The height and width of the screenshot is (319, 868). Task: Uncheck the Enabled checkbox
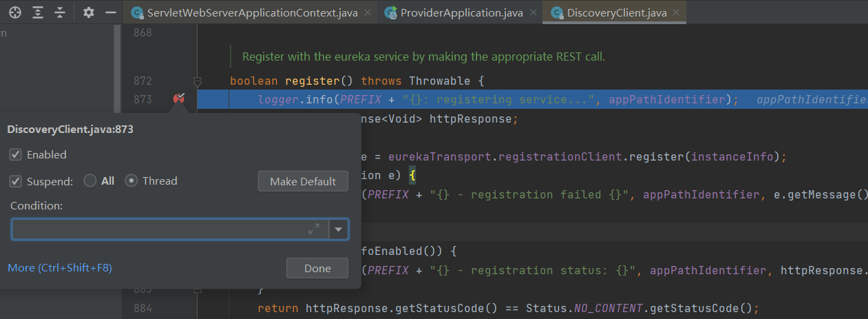[15, 155]
